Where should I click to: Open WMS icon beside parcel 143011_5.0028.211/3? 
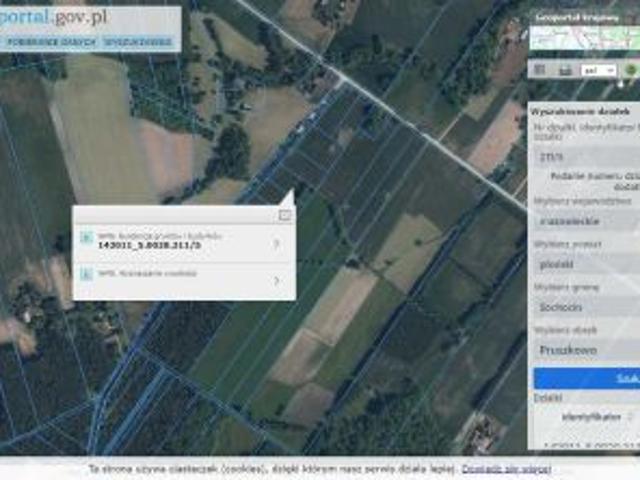tap(86, 237)
